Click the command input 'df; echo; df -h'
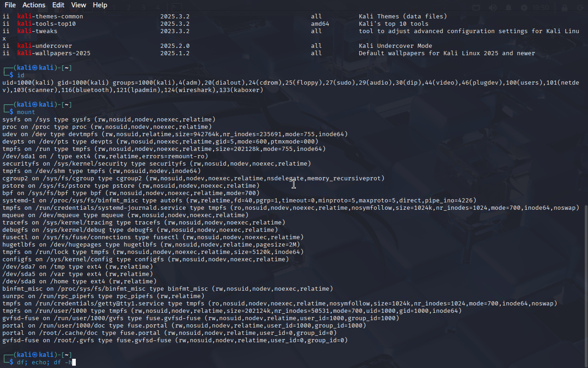588x368 pixels. click(x=44, y=362)
